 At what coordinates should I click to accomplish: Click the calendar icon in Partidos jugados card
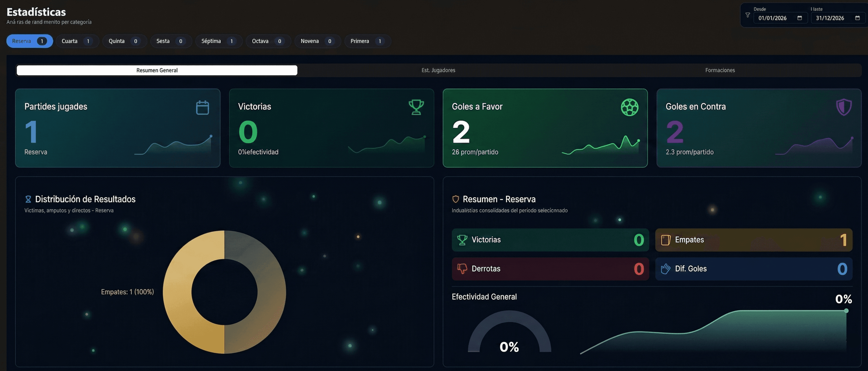202,108
